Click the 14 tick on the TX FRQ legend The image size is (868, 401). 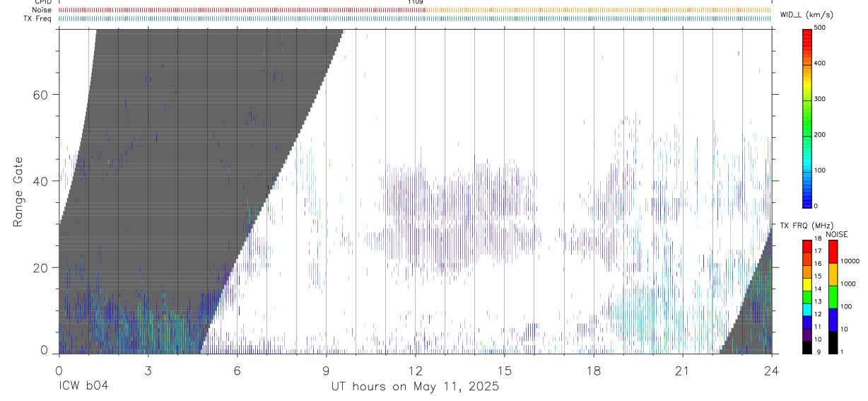pyautogui.click(x=817, y=289)
